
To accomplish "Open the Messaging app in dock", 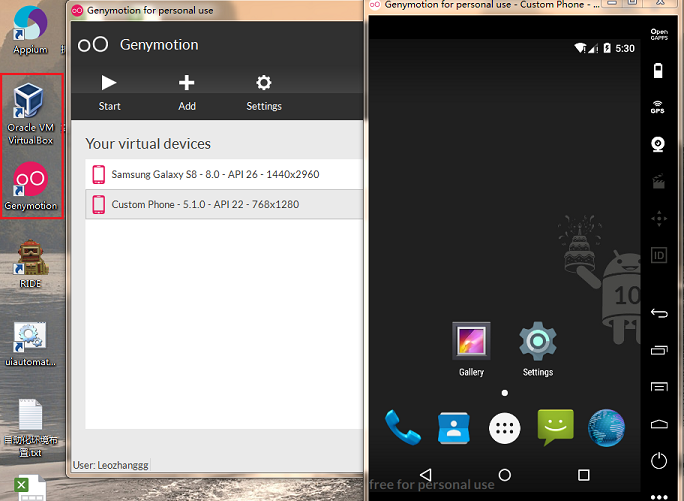I will click(555, 427).
